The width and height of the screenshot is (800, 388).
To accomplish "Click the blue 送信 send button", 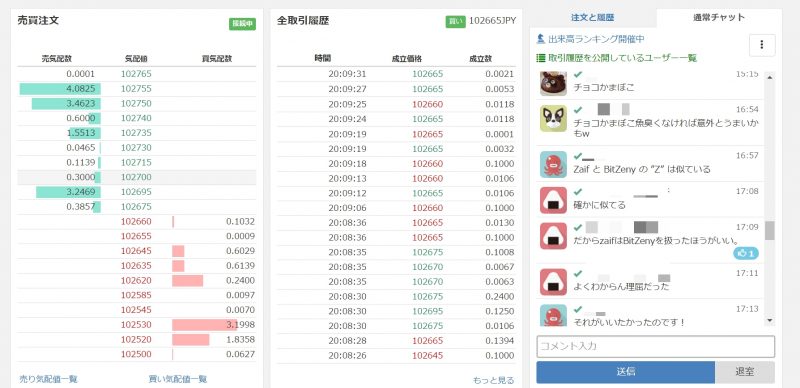I will [x=626, y=372].
